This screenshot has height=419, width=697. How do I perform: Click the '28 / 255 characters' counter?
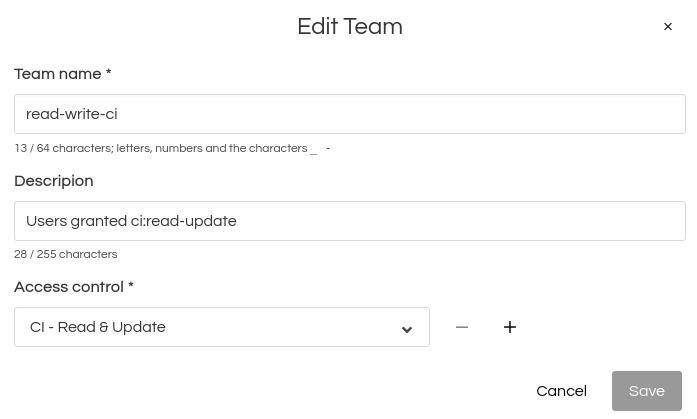coord(66,254)
